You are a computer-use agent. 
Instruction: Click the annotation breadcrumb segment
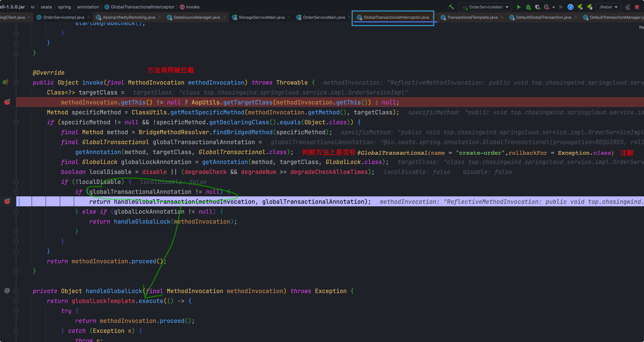click(88, 7)
